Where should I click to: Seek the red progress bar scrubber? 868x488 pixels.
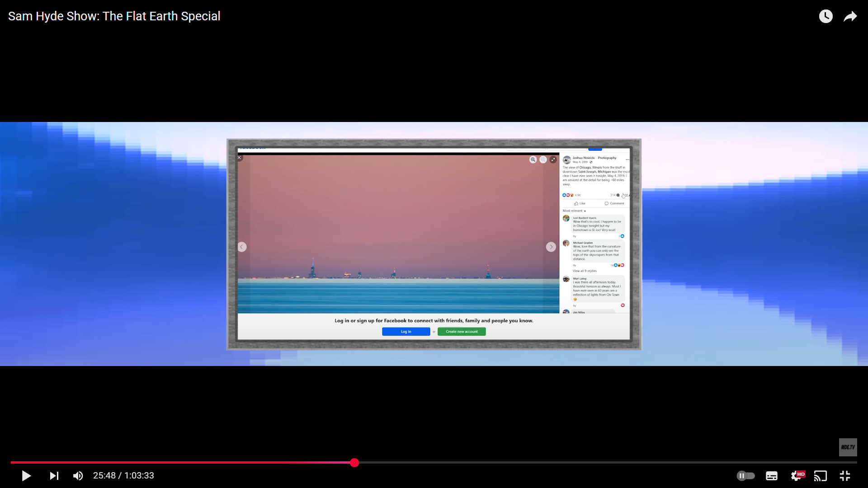pyautogui.click(x=354, y=462)
